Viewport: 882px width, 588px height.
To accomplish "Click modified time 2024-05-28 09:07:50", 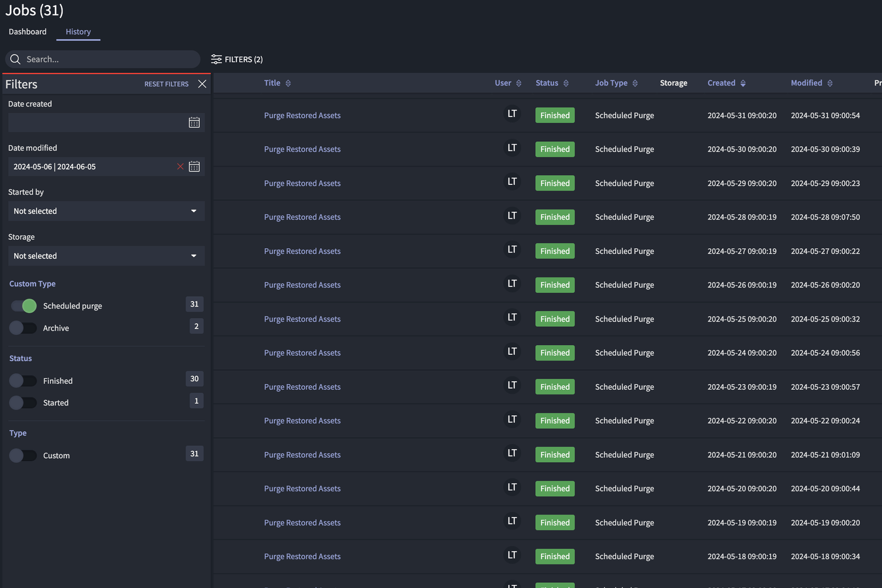I will pyautogui.click(x=825, y=217).
